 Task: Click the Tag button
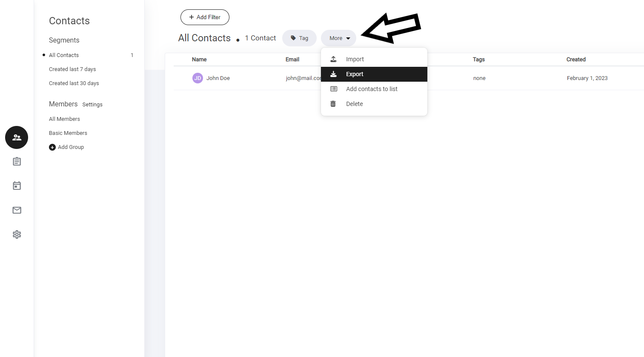pyautogui.click(x=299, y=38)
